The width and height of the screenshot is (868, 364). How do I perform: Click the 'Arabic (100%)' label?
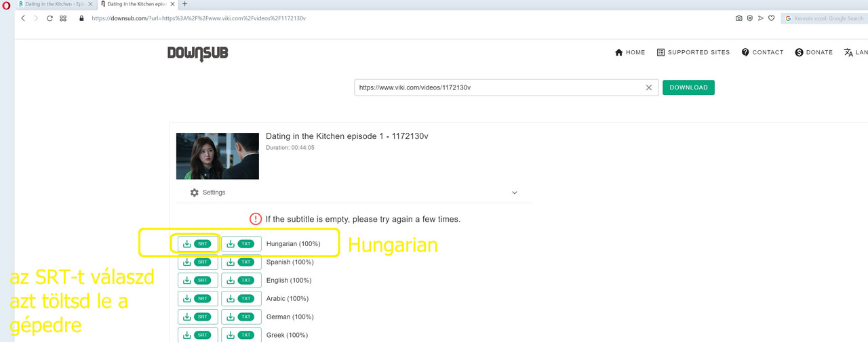pyautogui.click(x=288, y=299)
